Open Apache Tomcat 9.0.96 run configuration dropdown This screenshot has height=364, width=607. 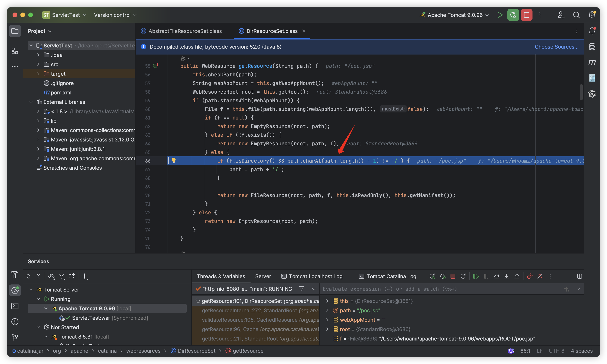pos(455,15)
